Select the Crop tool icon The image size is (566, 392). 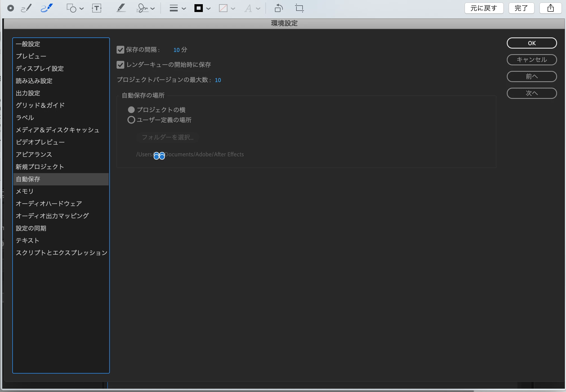(299, 8)
